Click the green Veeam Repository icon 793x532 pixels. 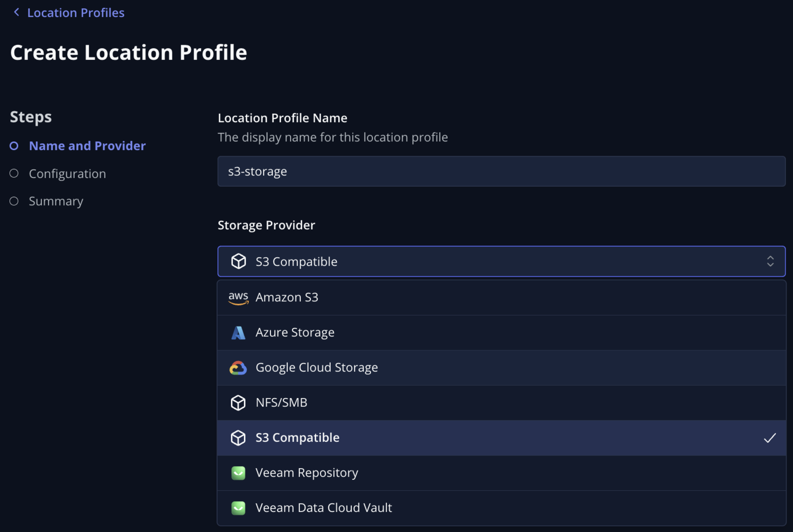click(238, 473)
